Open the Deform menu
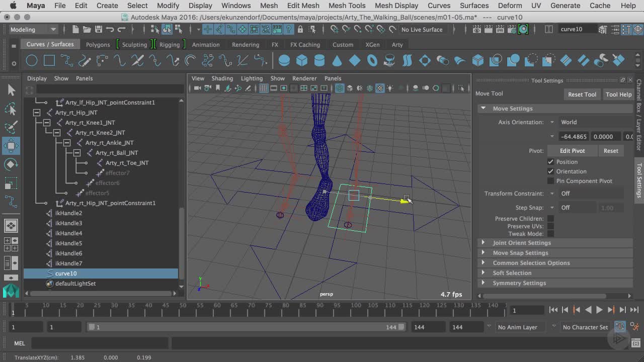 click(x=510, y=6)
